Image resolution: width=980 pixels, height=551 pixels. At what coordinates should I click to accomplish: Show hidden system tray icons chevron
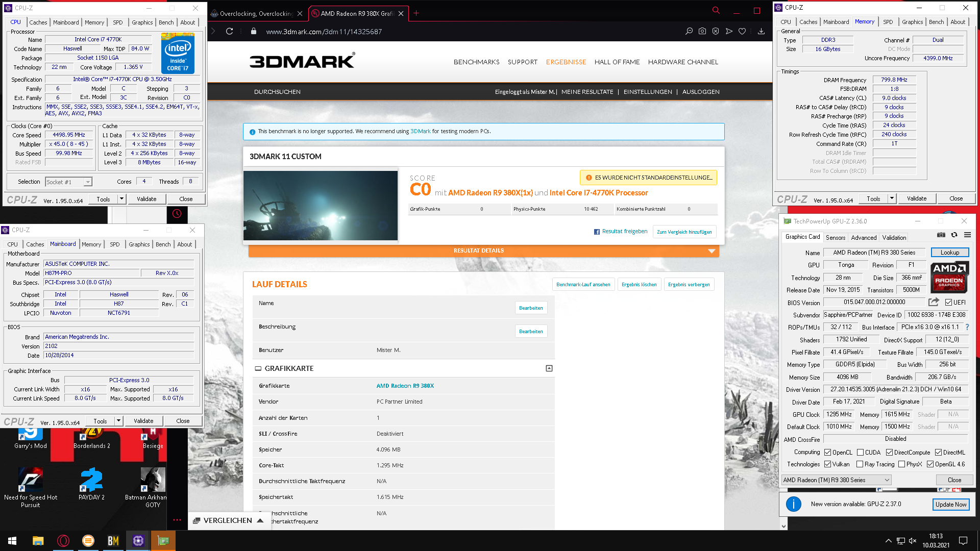(889, 541)
